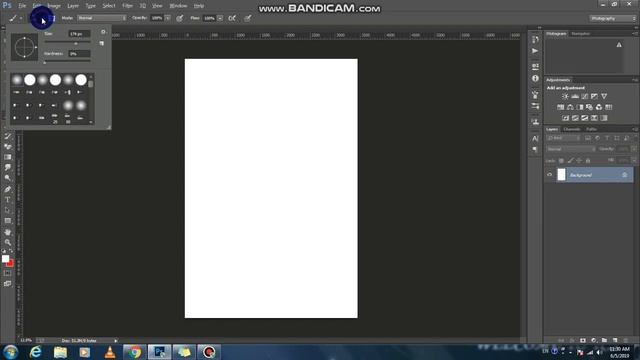
Task: Toggle lock image pixels in Layers panel
Action: [570, 161]
